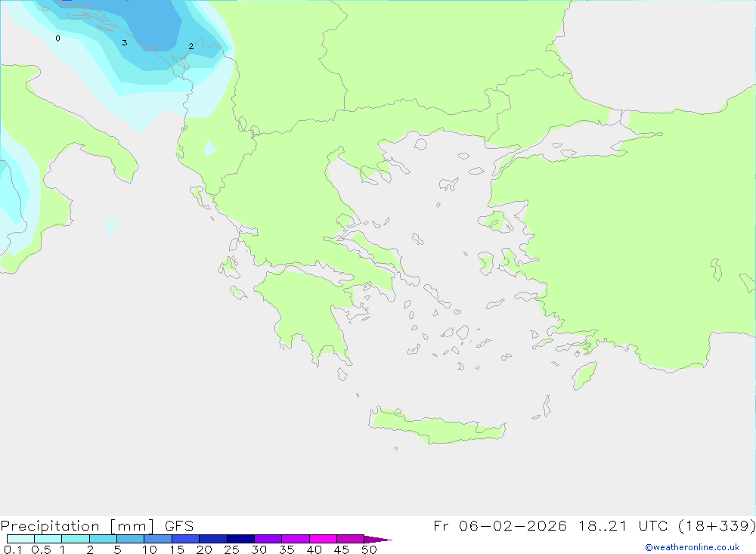
Task: Click the '0' precipitation value on map
Action: click(58, 39)
